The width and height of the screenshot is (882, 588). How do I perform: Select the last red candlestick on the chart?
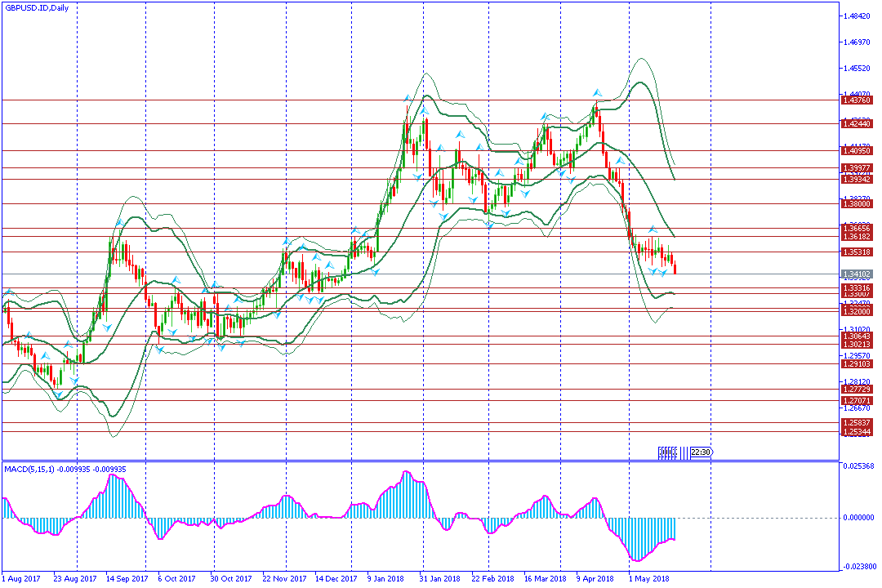(x=675, y=266)
